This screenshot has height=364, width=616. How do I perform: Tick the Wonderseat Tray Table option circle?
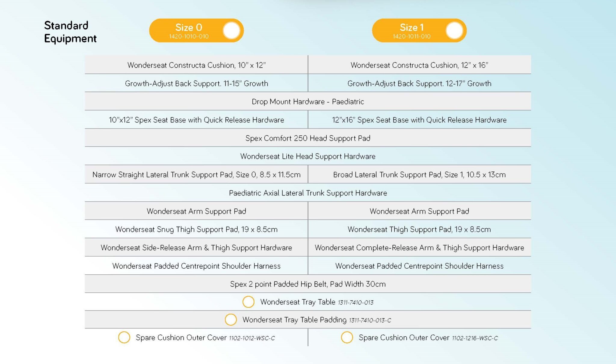coord(248,302)
